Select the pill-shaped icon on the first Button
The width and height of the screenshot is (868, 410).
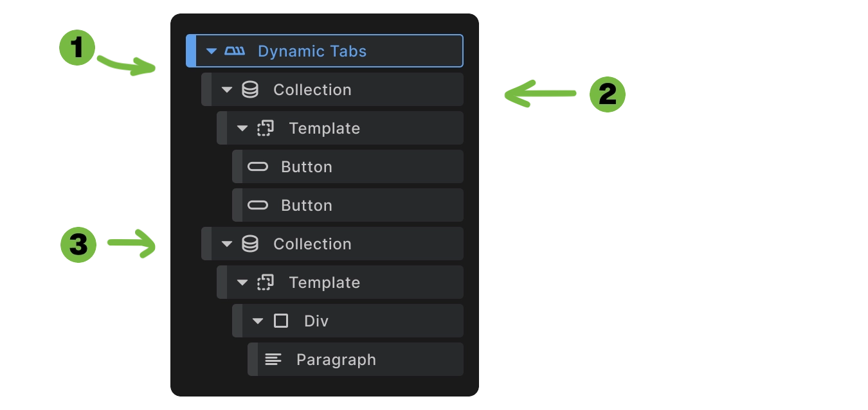[258, 166]
